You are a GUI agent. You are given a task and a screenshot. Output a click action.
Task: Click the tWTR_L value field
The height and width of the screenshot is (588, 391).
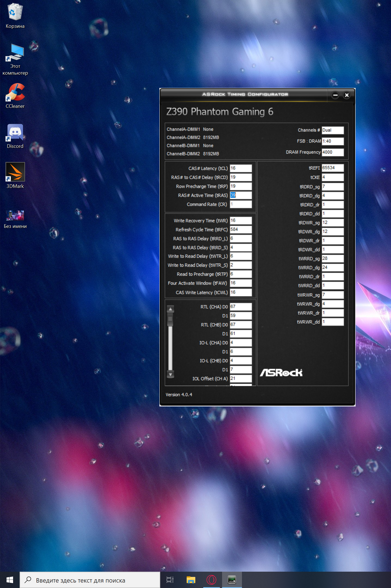(241, 256)
